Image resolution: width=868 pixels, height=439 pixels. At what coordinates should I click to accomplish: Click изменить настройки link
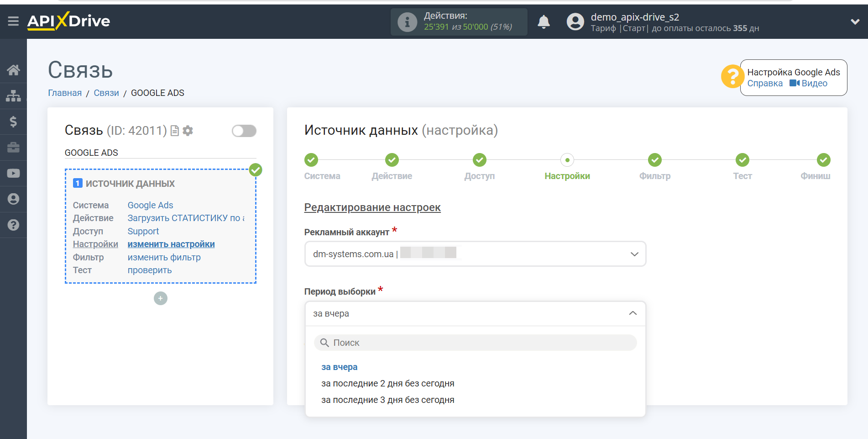[171, 244]
